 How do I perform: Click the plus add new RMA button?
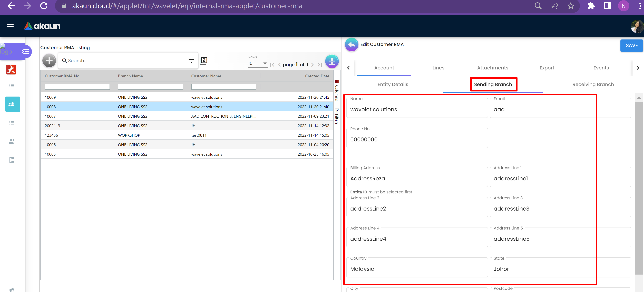[49, 61]
